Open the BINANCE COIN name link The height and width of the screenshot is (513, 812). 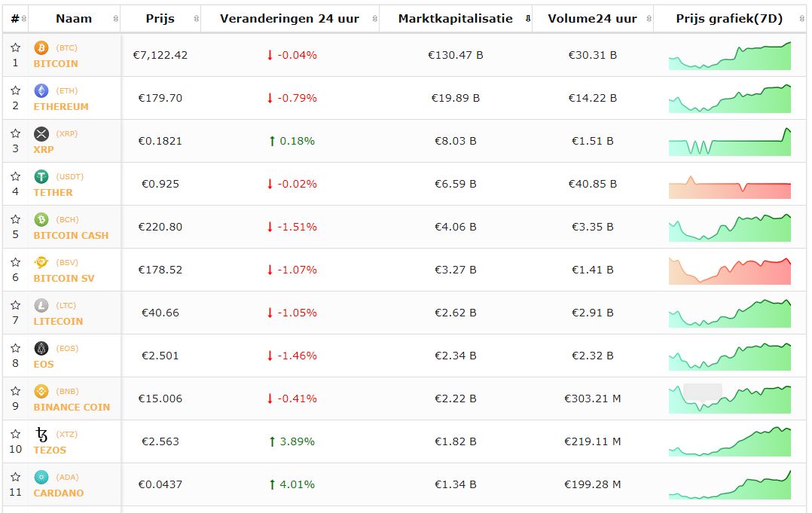72,408
